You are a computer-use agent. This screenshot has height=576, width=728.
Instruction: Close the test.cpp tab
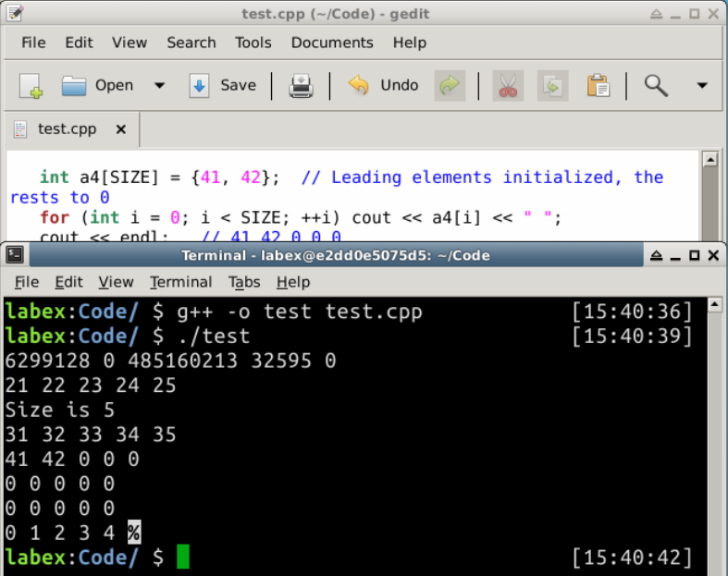(x=120, y=130)
